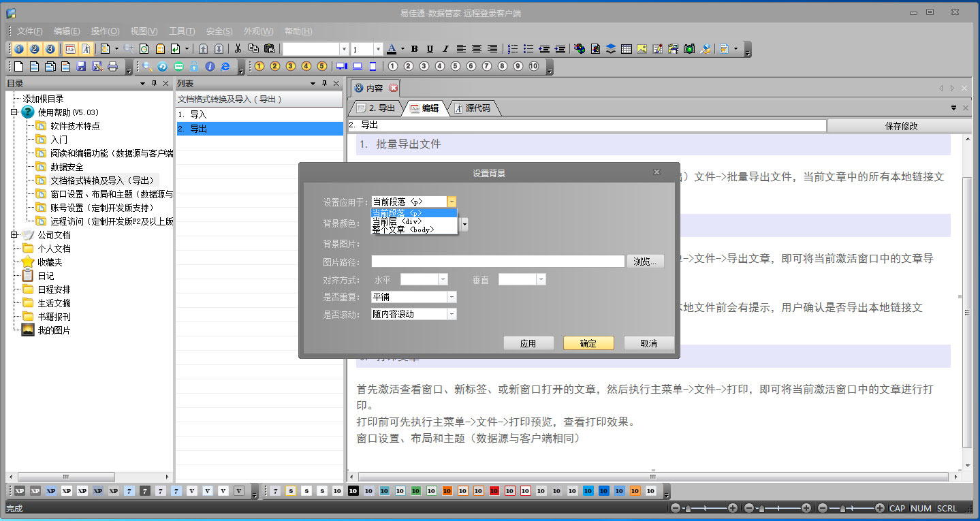Screen dimensions: 980x521
Task: Click the orange circled 4 icon
Action: [x=306, y=67]
